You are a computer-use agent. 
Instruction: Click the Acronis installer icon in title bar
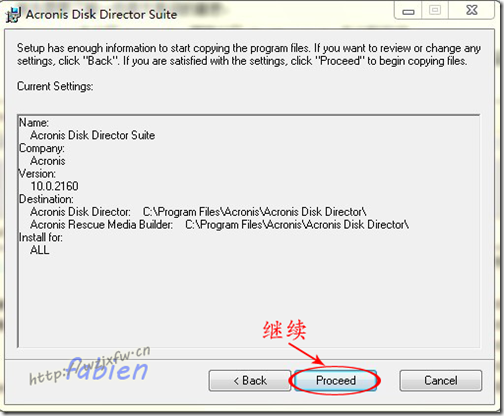(x=14, y=15)
